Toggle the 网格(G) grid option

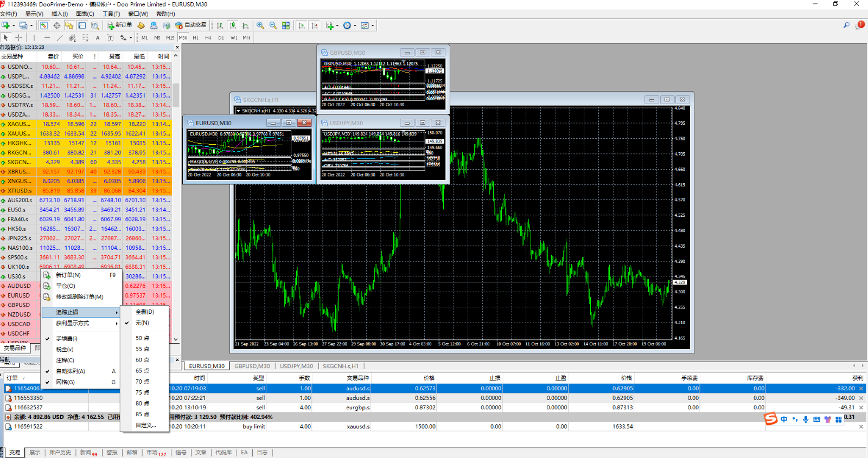pos(65,382)
